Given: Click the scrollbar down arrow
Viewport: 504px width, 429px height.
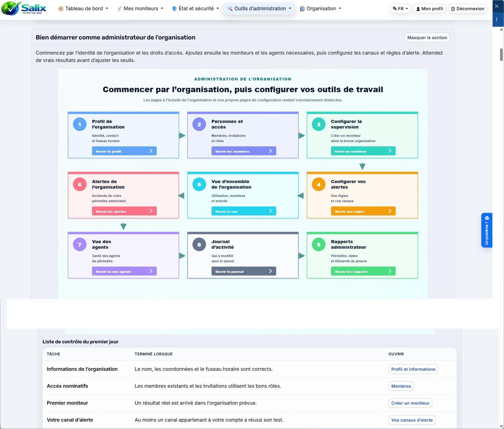Looking at the screenshot, I should pyautogui.click(x=501, y=426).
